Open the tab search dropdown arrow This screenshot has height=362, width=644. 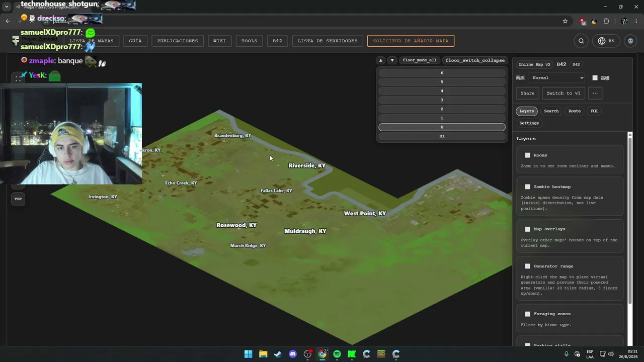tap(7, 7)
